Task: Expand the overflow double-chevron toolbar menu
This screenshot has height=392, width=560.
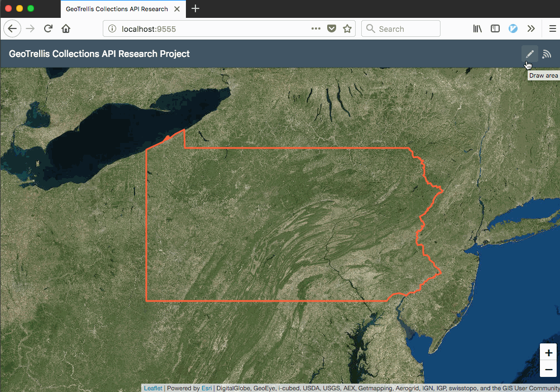Action: pos(530,28)
